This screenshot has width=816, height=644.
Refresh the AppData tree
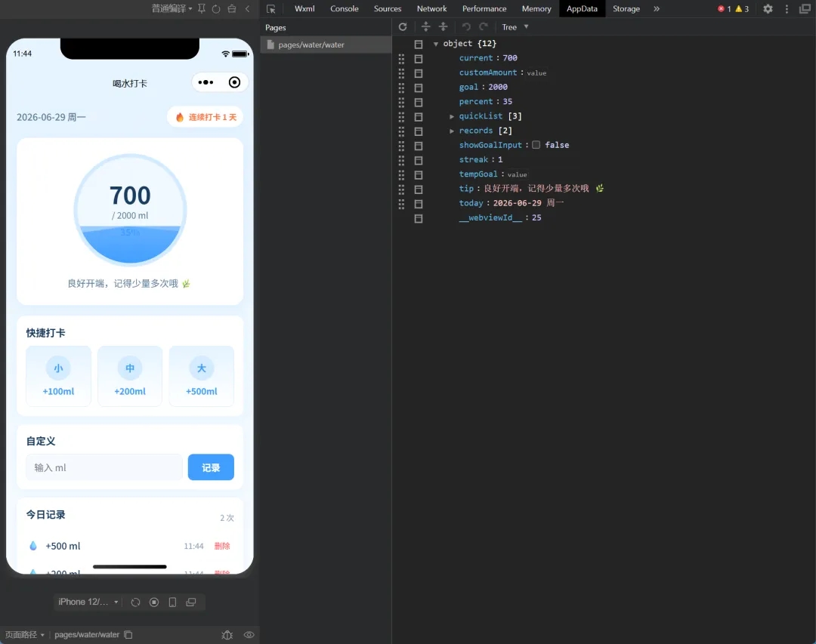point(403,27)
